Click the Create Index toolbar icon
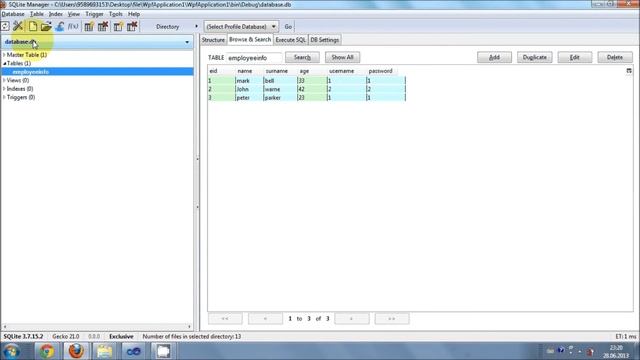Screen dimensions: 640x360 [x=118, y=27]
